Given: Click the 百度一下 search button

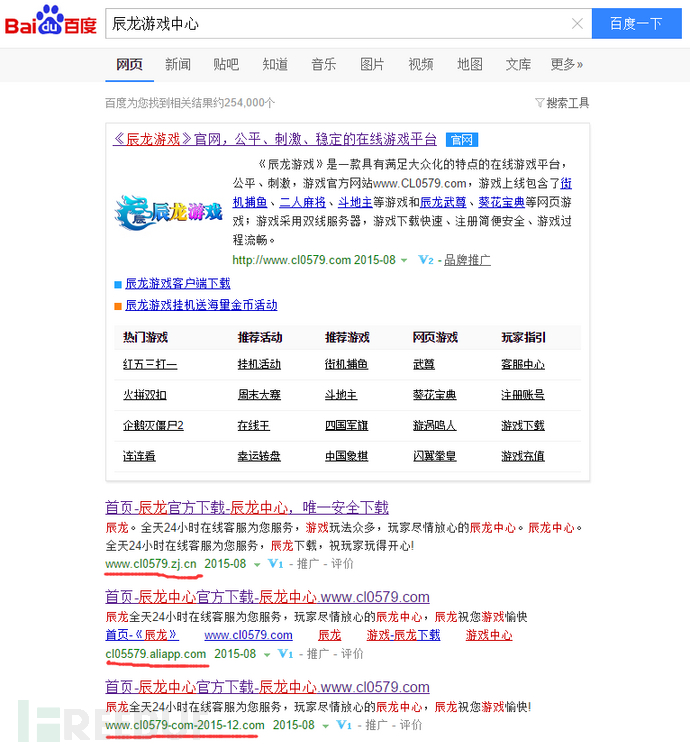Looking at the screenshot, I should [636, 23].
